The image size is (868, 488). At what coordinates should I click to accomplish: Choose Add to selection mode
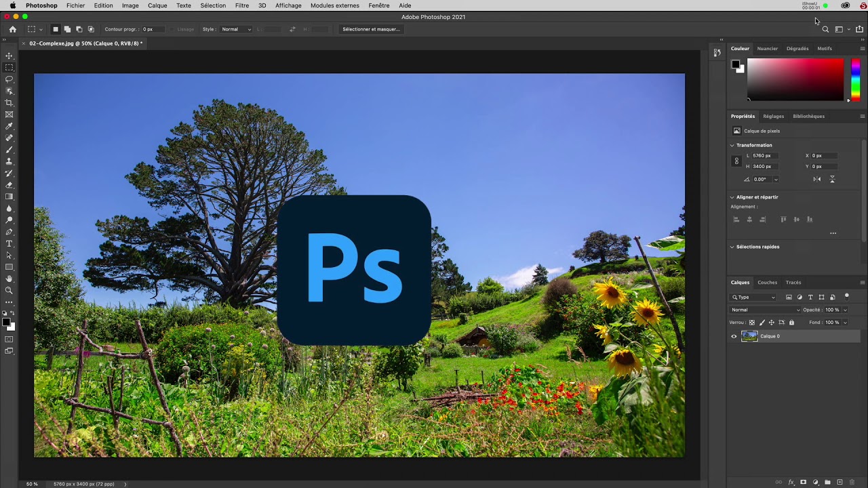click(x=67, y=29)
